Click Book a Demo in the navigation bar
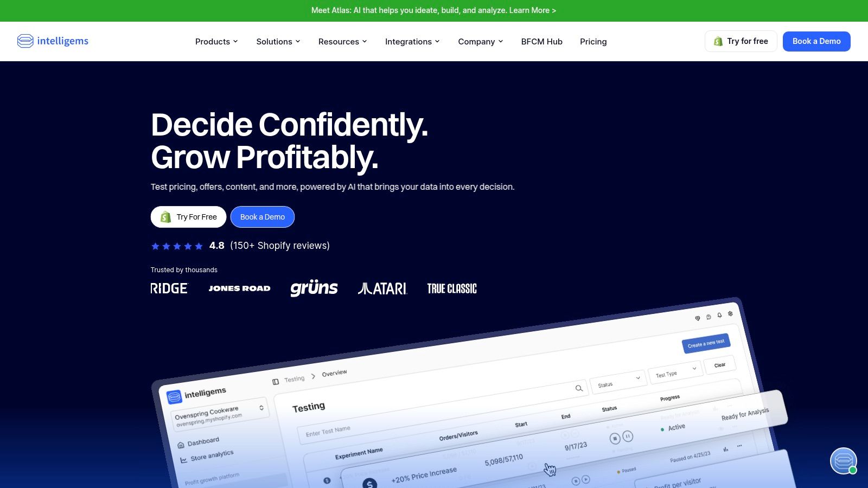Viewport: 868px width, 488px height. 816,41
